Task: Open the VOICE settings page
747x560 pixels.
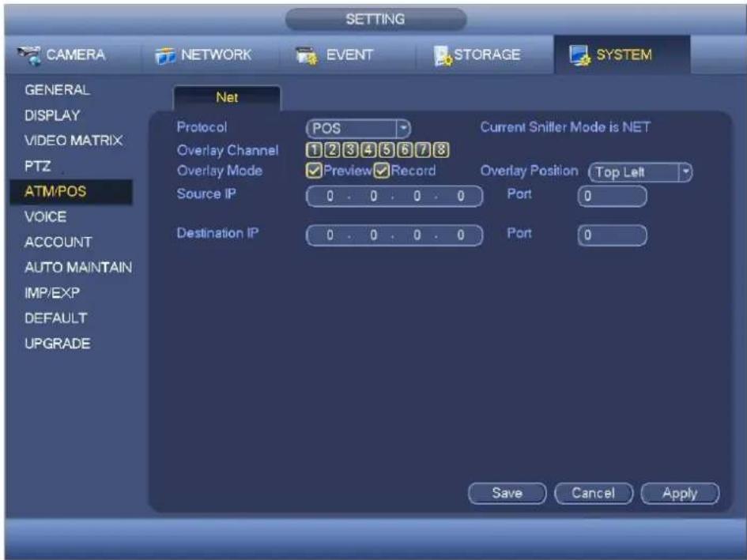Action: tap(46, 216)
